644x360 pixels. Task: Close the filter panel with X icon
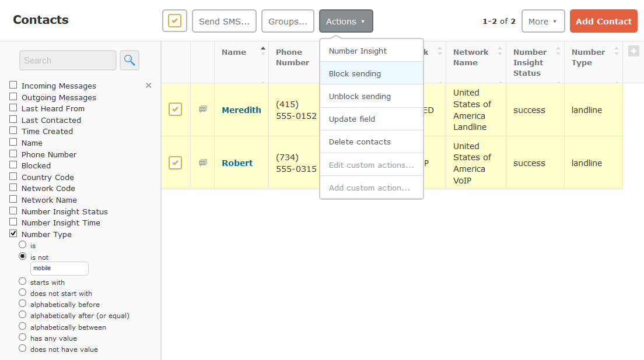coord(148,86)
